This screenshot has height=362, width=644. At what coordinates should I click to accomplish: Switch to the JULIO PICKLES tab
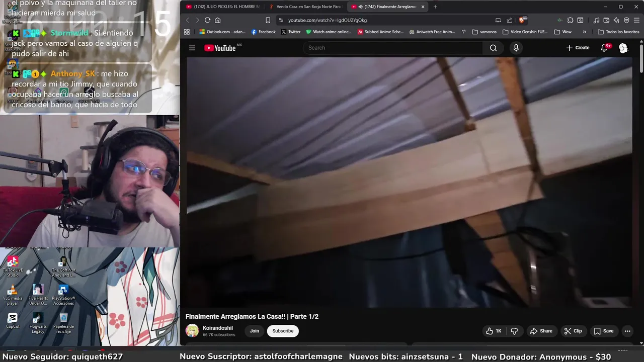[x=222, y=7]
